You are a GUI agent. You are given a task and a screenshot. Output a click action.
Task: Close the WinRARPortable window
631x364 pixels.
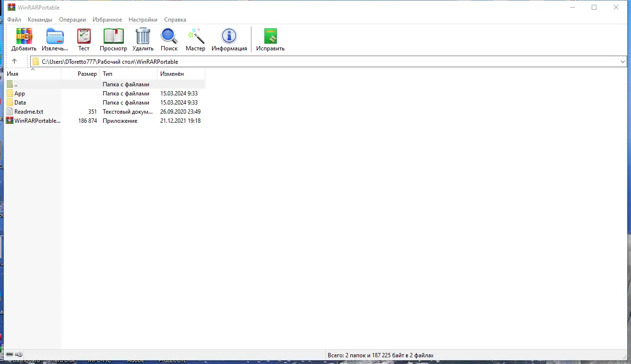pos(616,7)
